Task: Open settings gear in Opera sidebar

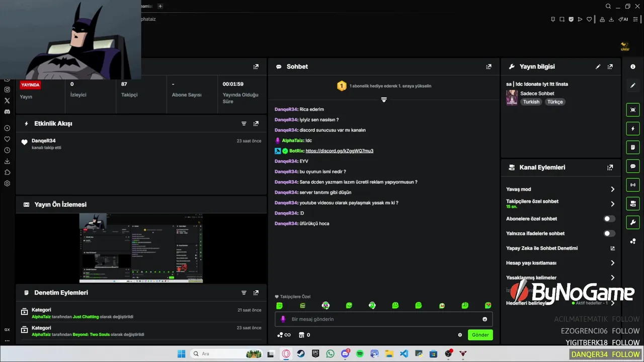Action: tap(7, 184)
